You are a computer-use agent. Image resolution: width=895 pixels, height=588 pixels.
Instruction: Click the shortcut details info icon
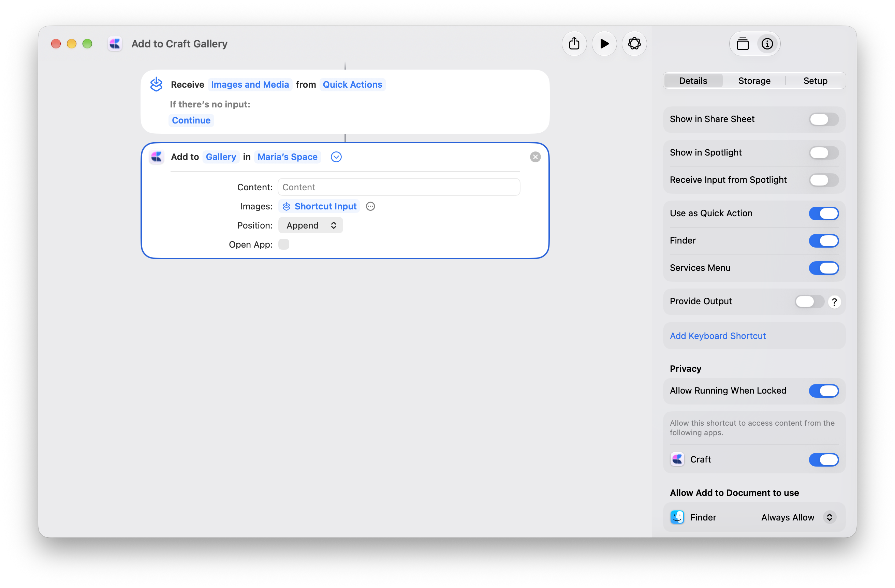767,44
